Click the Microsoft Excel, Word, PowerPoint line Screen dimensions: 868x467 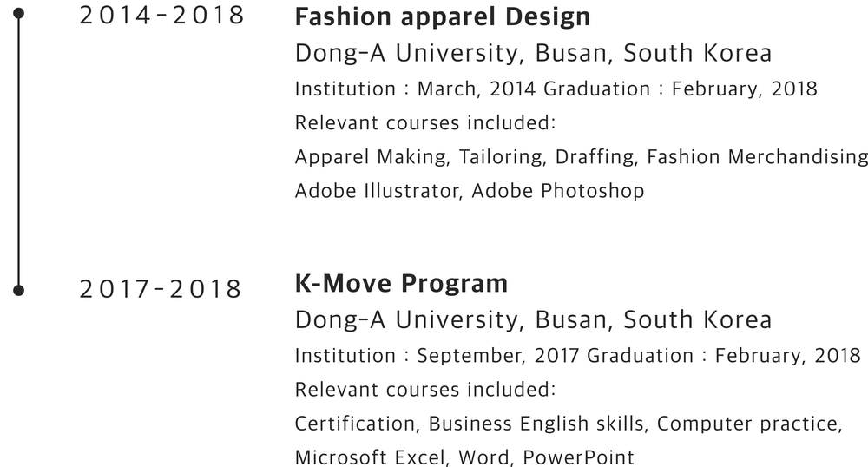pyautogui.click(x=464, y=457)
